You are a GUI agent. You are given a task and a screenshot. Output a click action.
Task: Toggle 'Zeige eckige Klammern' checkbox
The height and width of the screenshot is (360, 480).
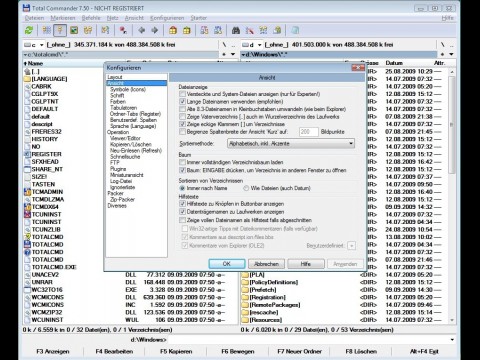(x=182, y=124)
